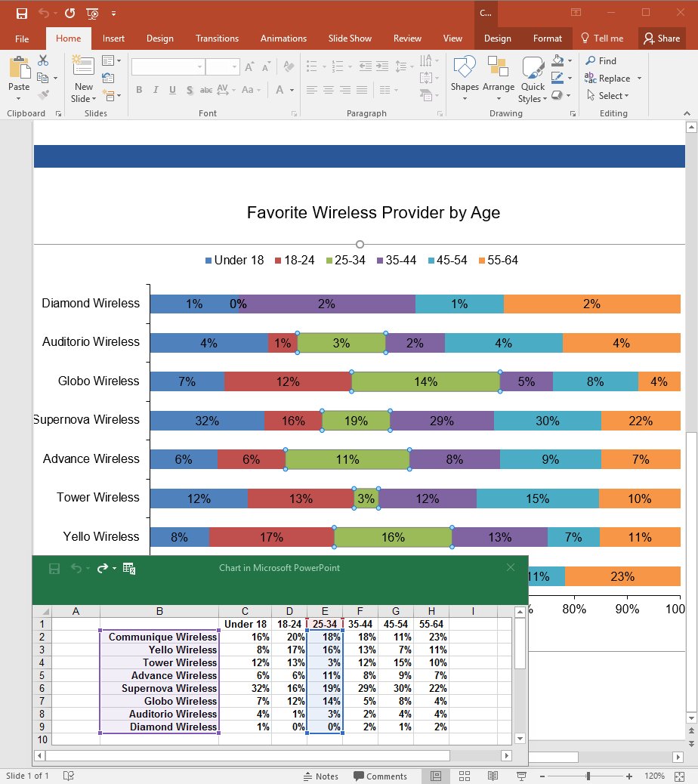Click the Cut scissors icon
The image size is (698, 784).
[43, 60]
